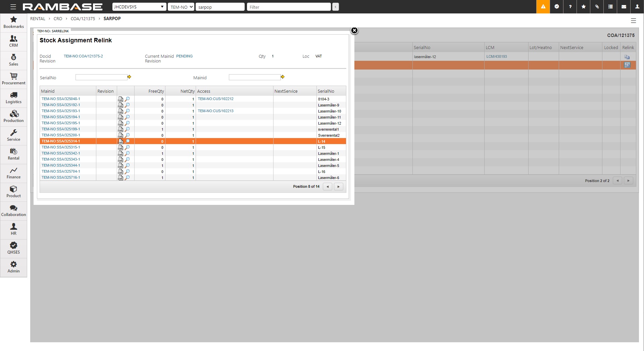Image resolution: width=644 pixels, height=351 pixels.
Task: Click COA/121375 in the breadcrumb
Action: (83, 19)
